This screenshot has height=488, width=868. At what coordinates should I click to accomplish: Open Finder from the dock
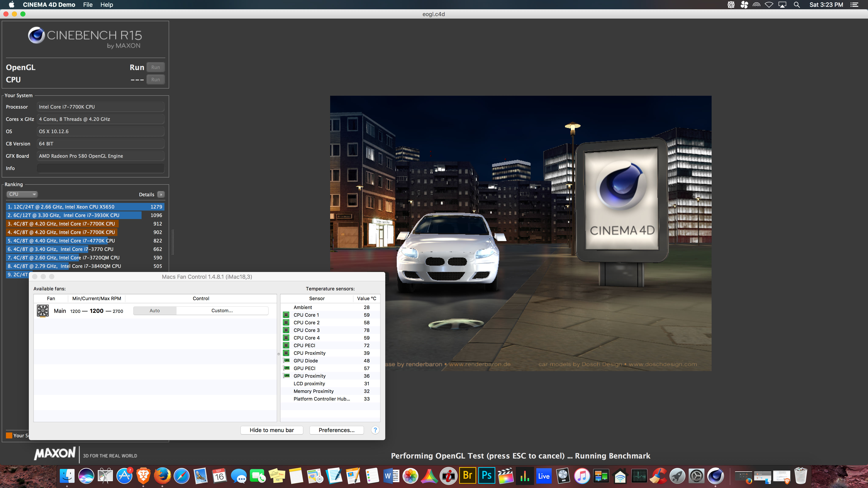(67, 476)
